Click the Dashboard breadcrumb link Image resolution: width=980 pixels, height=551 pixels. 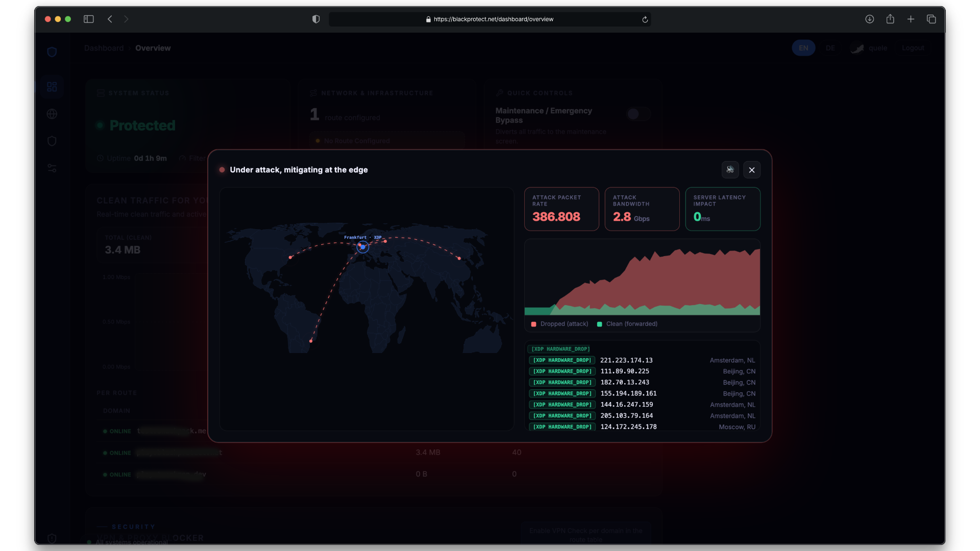104,48
